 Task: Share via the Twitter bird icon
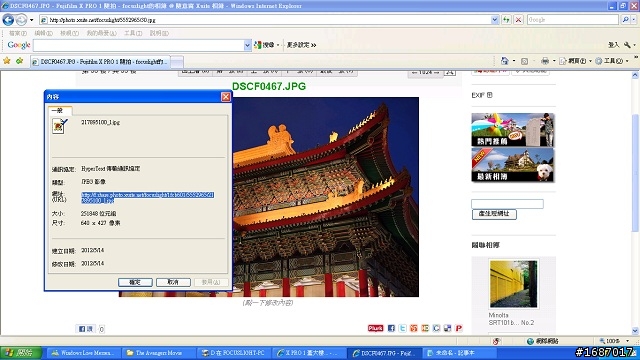402,328
